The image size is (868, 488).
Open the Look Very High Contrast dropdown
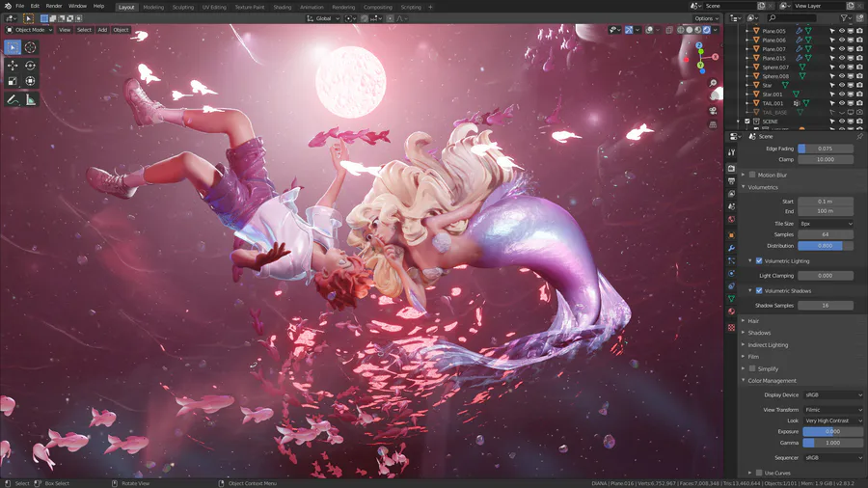pos(833,420)
